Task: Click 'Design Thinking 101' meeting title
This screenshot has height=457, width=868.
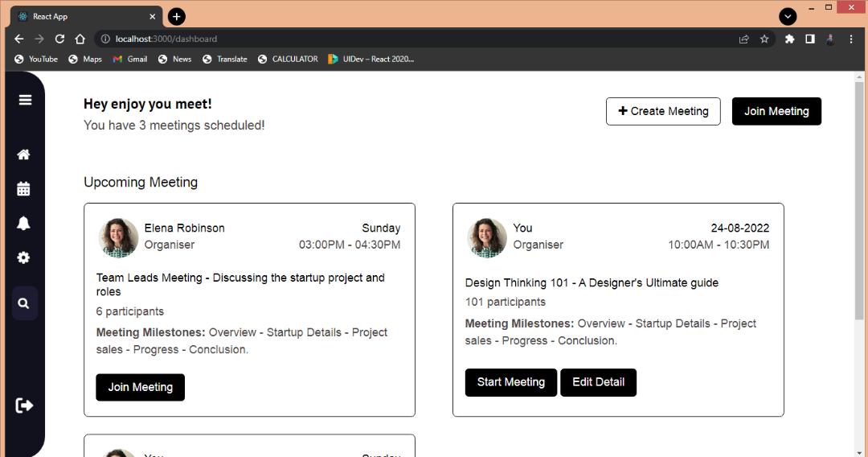Action: click(592, 282)
